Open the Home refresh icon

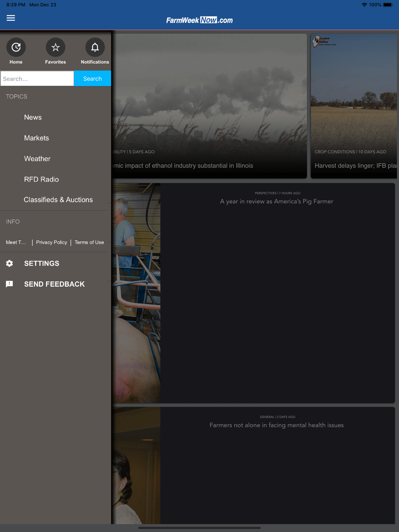point(16,47)
